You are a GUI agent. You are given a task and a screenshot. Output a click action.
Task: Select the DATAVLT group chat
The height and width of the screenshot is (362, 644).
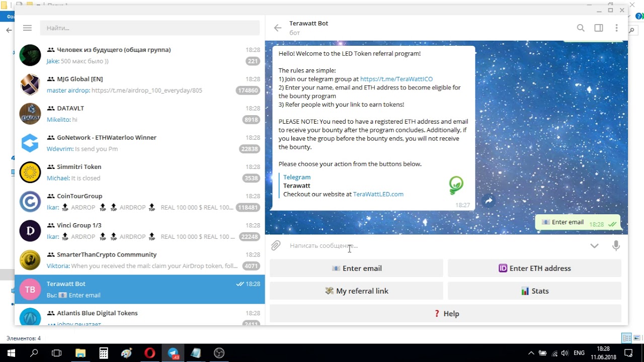(140, 114)
